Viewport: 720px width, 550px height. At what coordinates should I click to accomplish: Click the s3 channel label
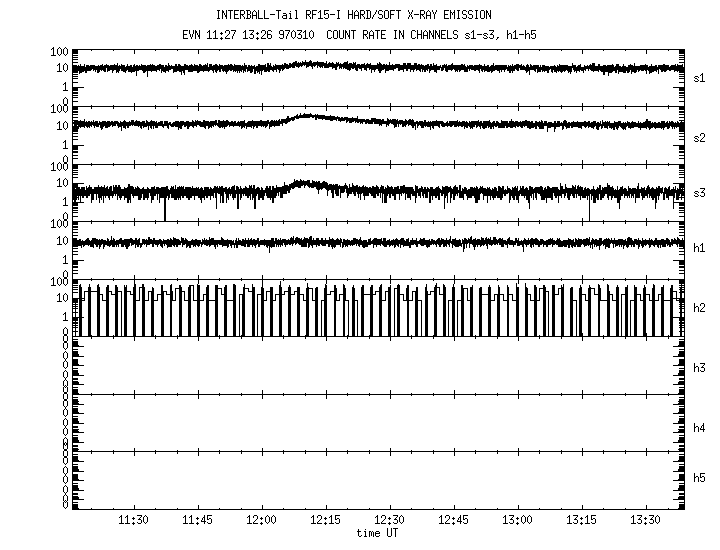[x=699, y=193]
